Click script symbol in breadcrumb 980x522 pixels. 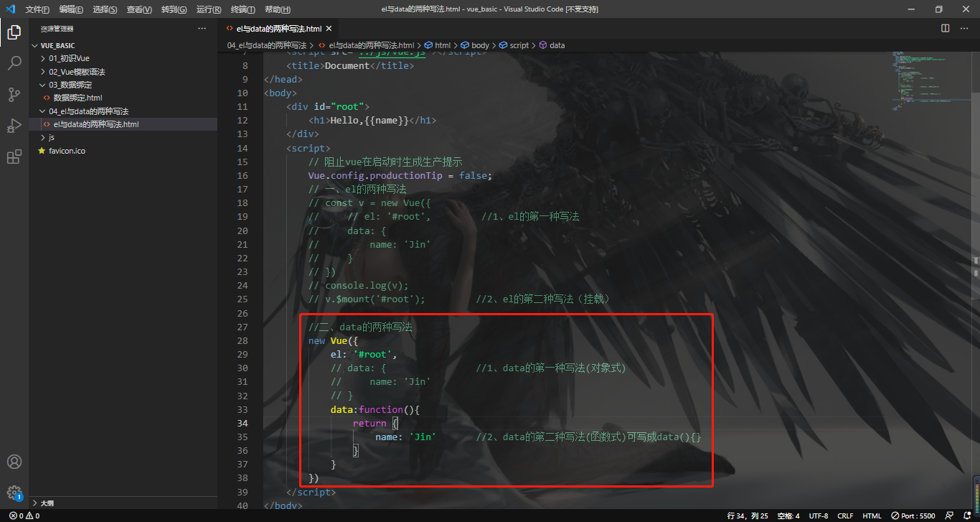point(514,45)
